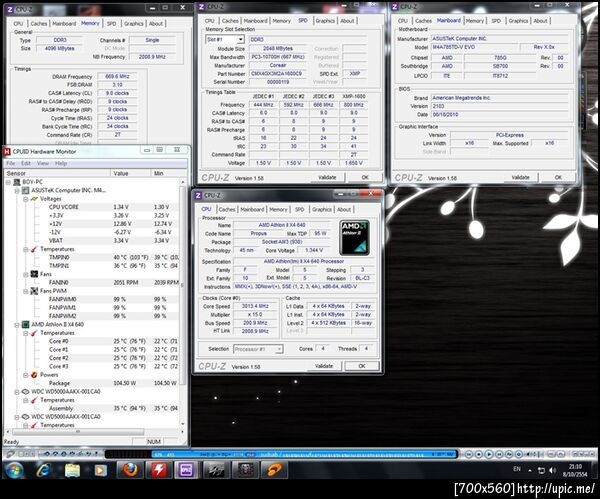Switch to Graphics tab in the CPU-Z Memory-timings window
The height and width of the screenshot is (499, 600).
[x=134, y=24]
